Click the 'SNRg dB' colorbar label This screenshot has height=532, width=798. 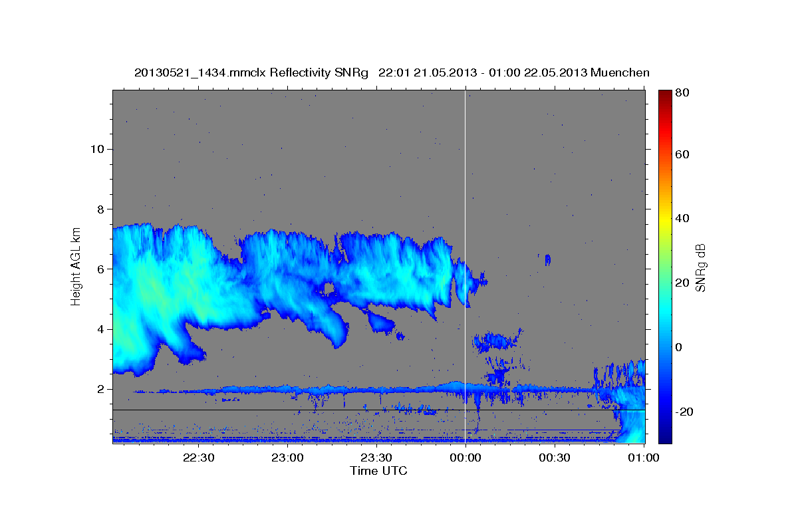(x=700, y=267)
